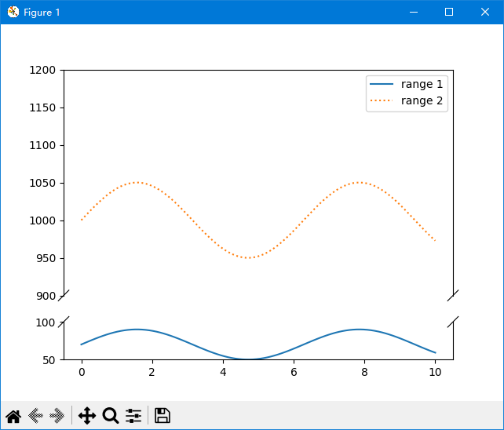Close the Figure 1 window
This screenshot has width=504, height=430.
pos(485,13)
